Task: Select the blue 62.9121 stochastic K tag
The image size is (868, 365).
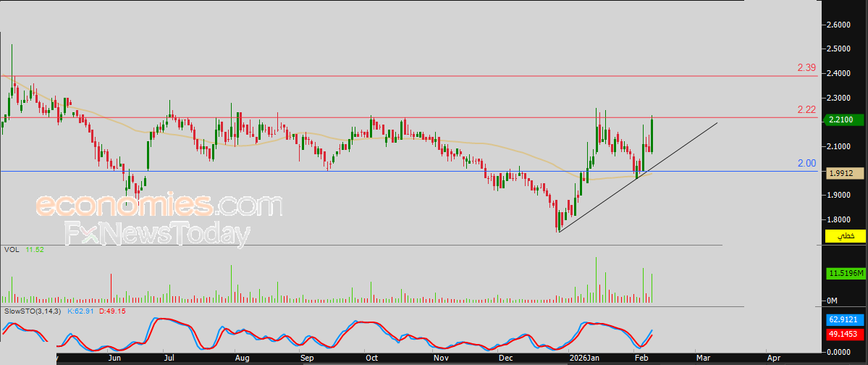Action: [843, 319]
